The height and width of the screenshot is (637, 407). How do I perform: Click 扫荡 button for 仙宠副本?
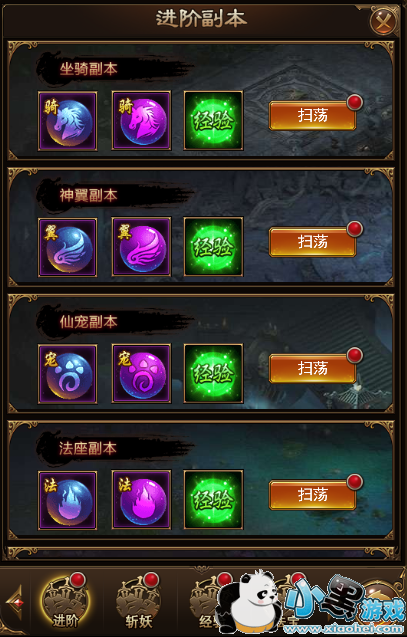tap(312, 369)
